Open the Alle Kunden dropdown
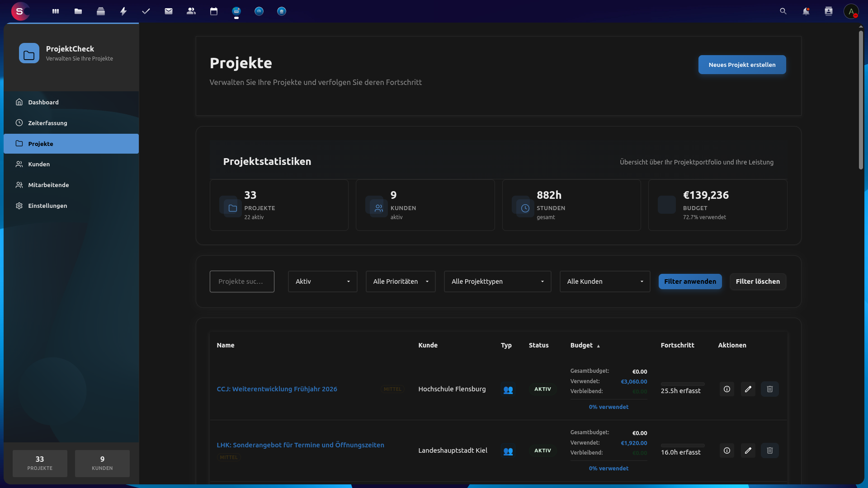The image size is (868, 488). pos(605,281)
